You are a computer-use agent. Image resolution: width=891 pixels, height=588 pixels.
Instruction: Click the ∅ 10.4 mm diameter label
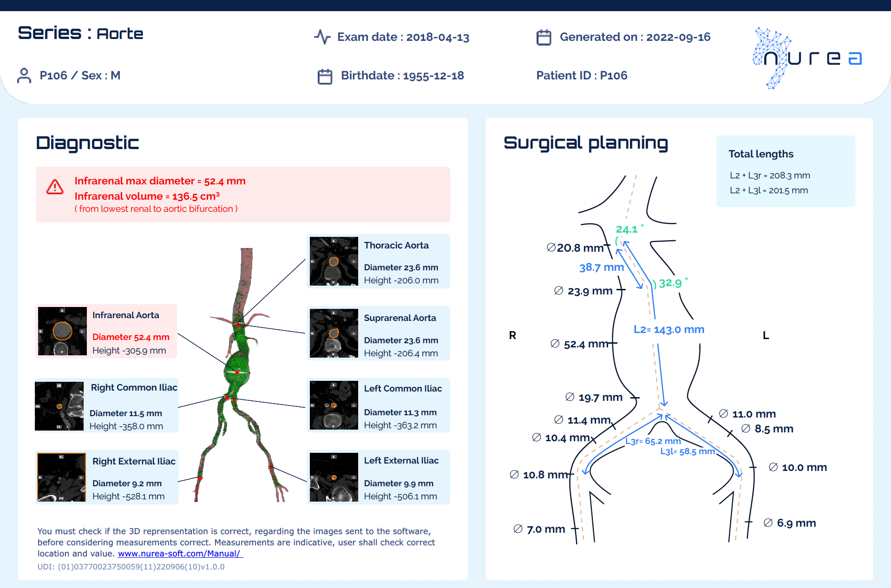pos(561,438)
